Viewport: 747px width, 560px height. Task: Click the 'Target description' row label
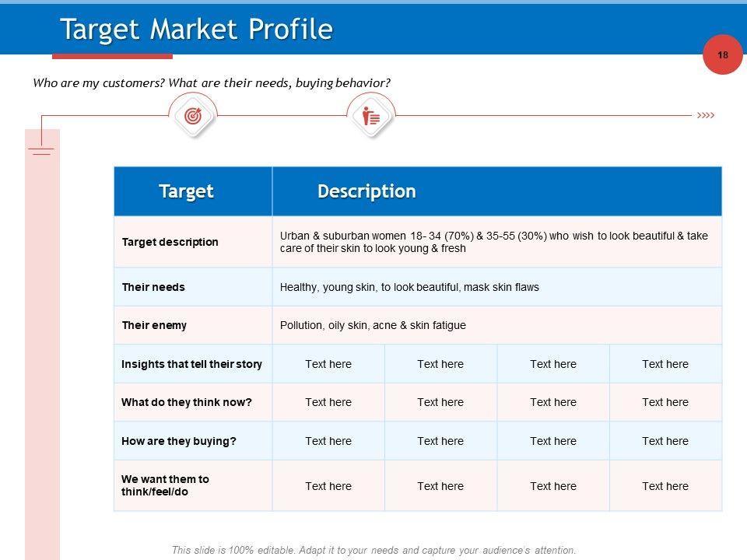pyautogui.click(x=170, y=242)
